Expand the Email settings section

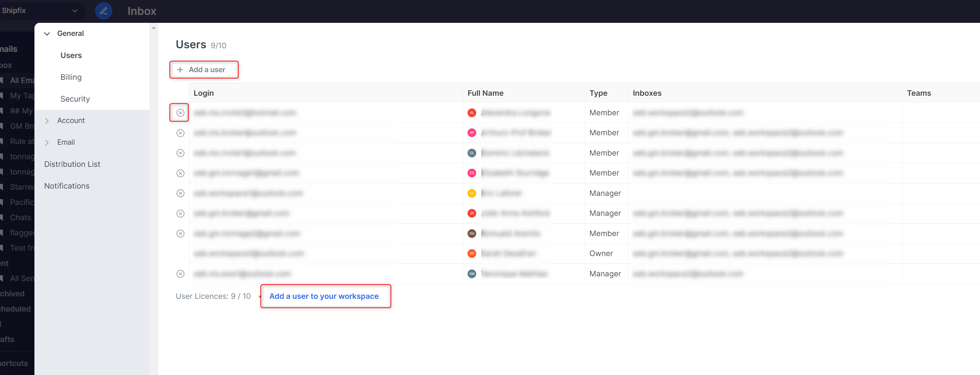tap(47, 143)
